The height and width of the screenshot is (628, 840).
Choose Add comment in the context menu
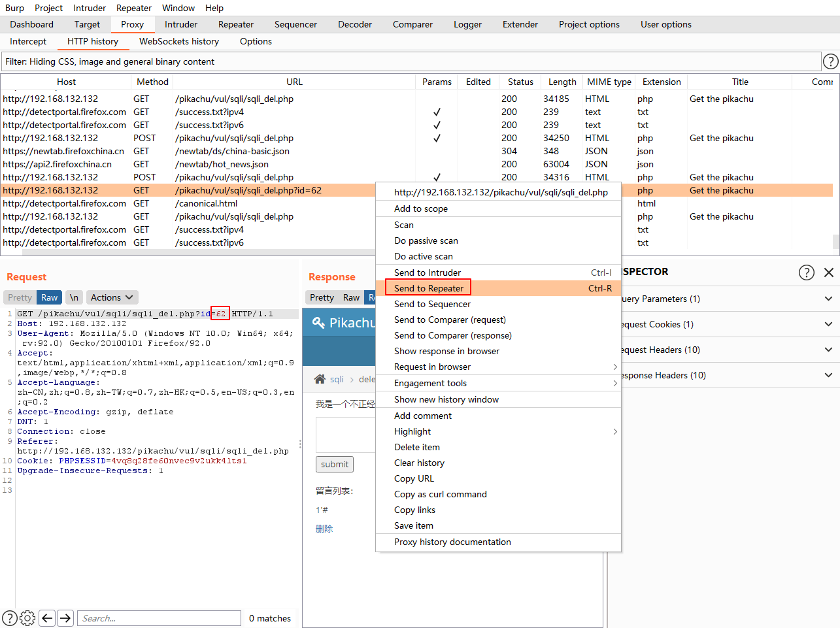click(x=498, y=416)
